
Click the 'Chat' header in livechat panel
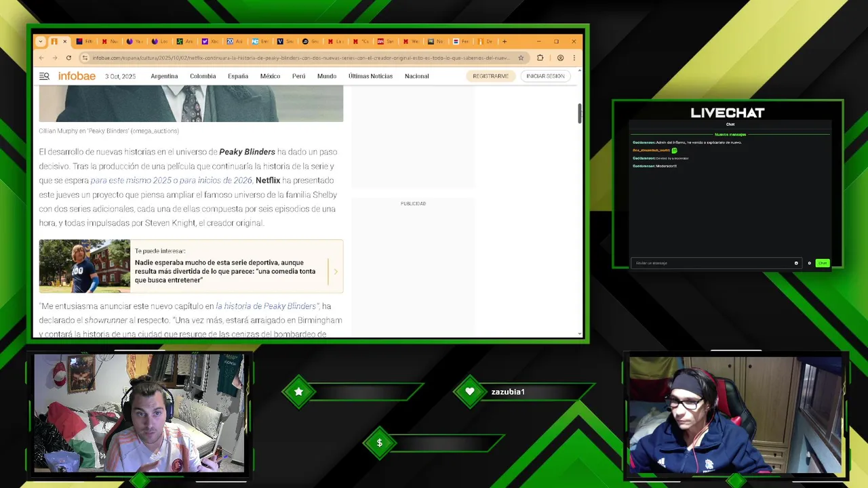pos(730,124)
